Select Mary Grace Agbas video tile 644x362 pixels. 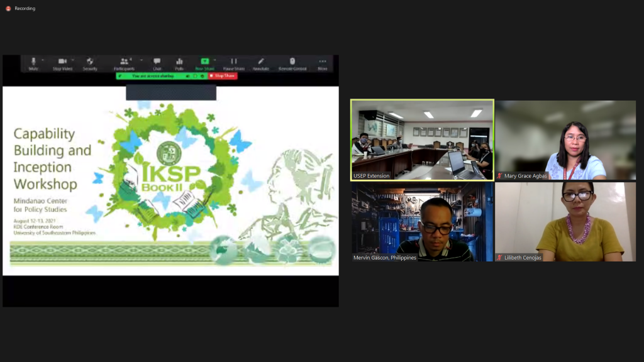pos(565,140)
